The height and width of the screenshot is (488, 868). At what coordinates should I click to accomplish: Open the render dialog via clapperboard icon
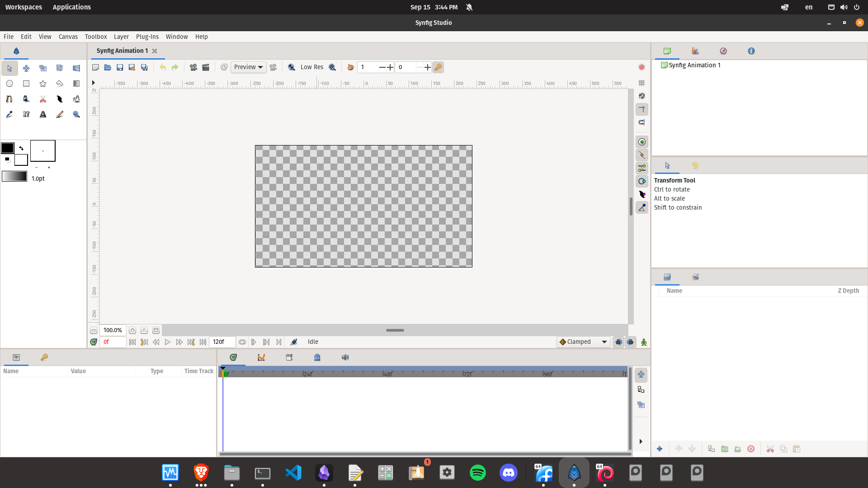click(205, 67)
